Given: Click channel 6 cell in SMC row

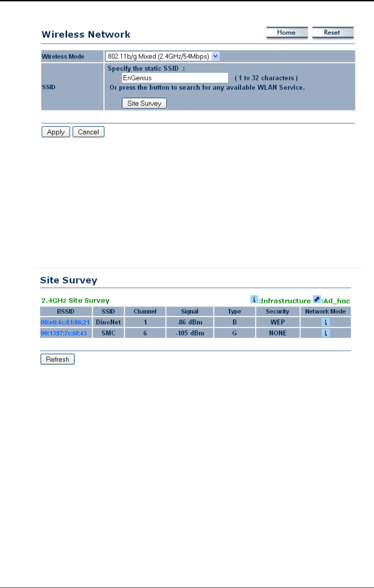Looking at the screenshot, I should [145, 333].
